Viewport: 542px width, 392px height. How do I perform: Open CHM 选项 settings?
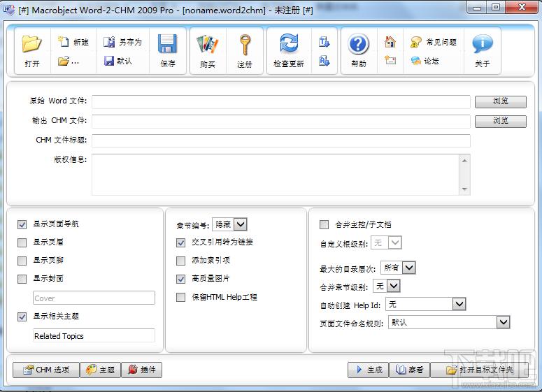46,370
